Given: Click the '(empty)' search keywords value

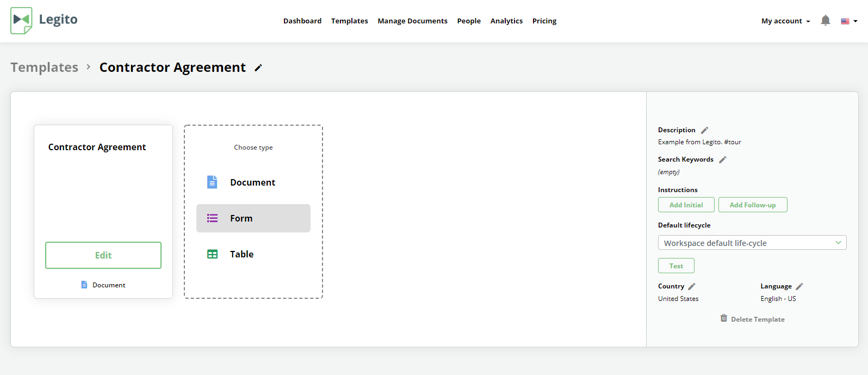Looking at the screenshot, I should click(x=668, y=172).
